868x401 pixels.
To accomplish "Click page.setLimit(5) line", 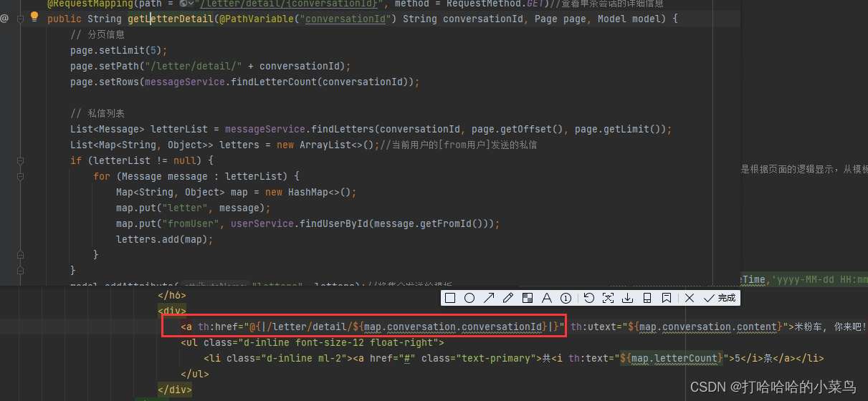I will coord(119,50).
